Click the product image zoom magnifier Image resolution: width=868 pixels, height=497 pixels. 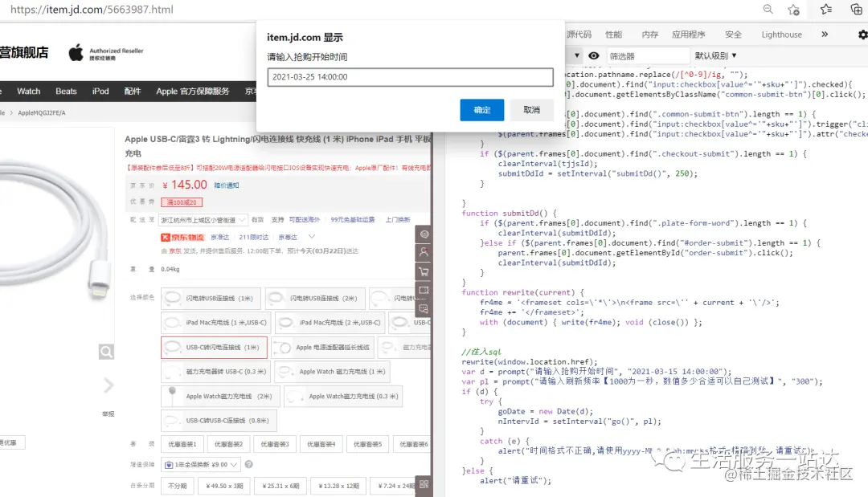pos(106,352)
